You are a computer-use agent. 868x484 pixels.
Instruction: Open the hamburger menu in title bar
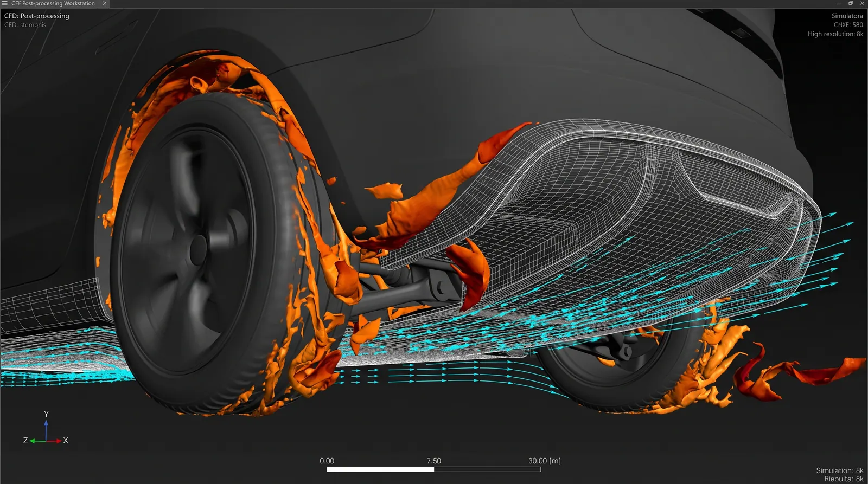[x=5, y=3]
